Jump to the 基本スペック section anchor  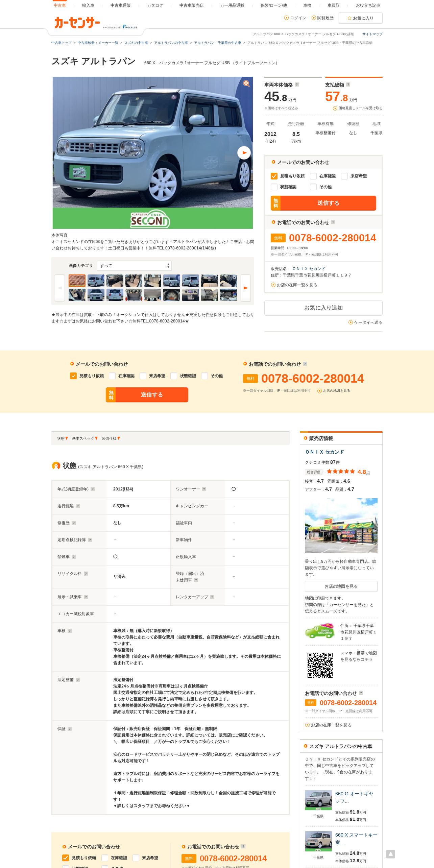[85, 438]
